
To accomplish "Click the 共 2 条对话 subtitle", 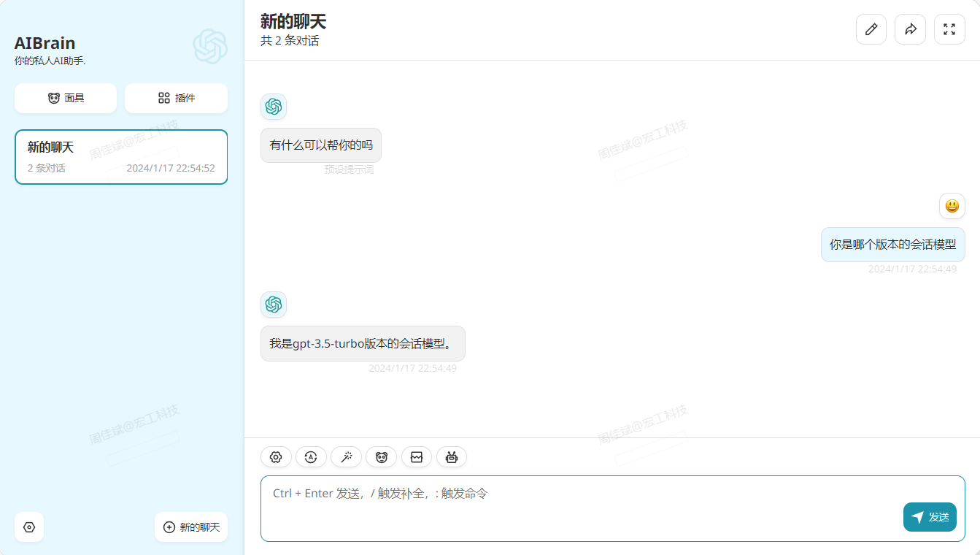I will pos(290,41).
